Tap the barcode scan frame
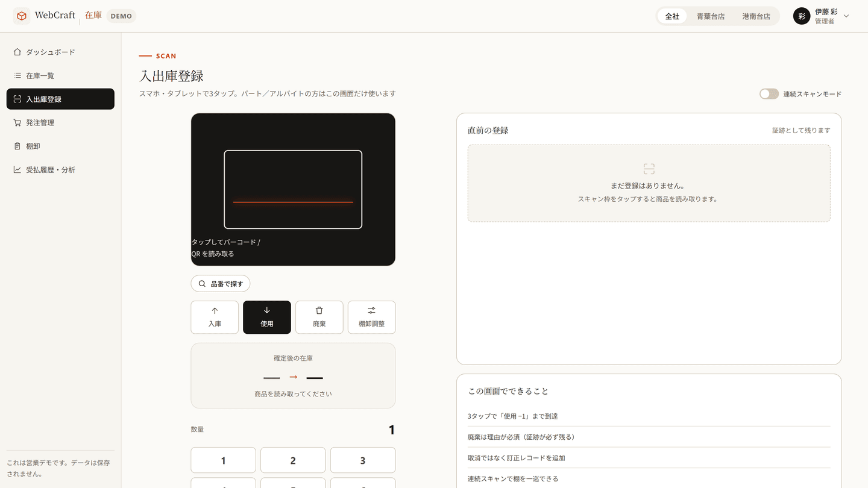 point(293,189)
